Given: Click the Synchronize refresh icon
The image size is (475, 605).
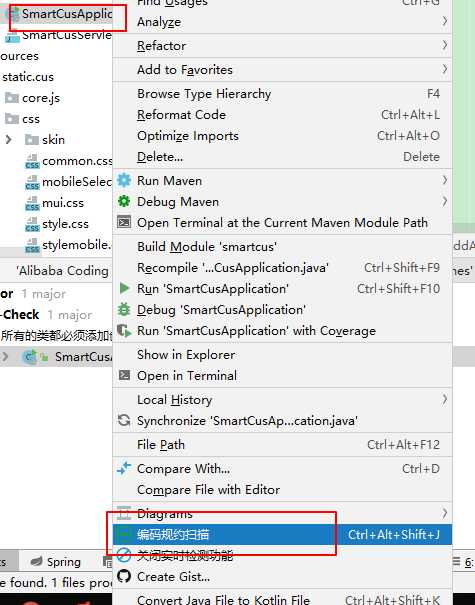Looking at the screenshot, I should click(124, 420).
